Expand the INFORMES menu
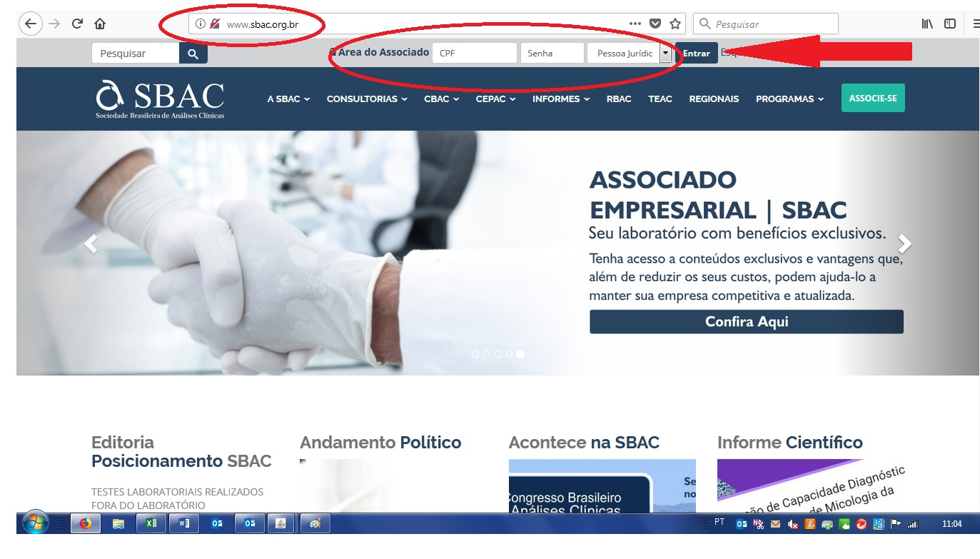980x559 pixels. click(561, 99)
